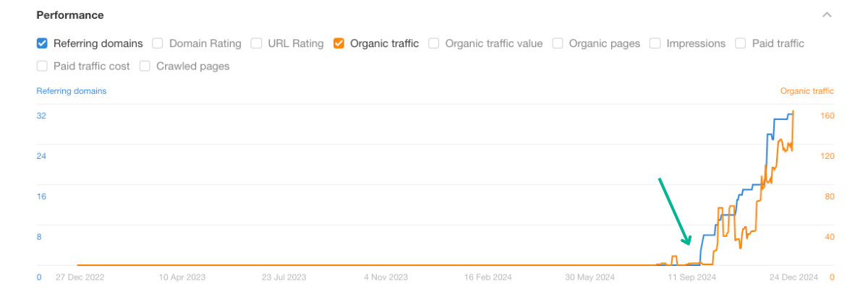Click the 27 Dec 2022 date marker
Image resolution: width=868 pixels, height=289 pixels.
pyautogui.click(x=80, y=277)
